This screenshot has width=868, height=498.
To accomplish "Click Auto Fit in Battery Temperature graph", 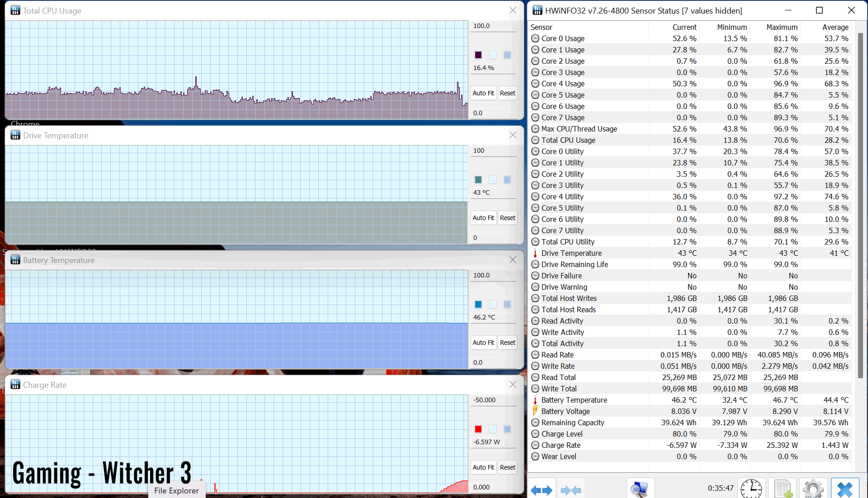I will [483, 343].
